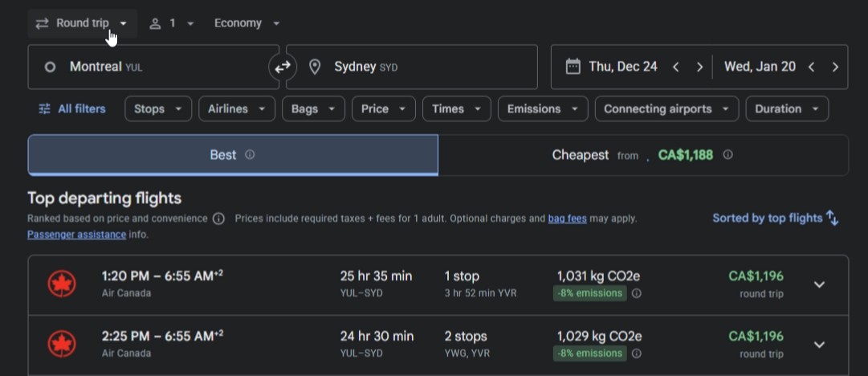Click the calendar icon beside Thu, Dec 24
The height and width of the screenshot is (376, 868).
click(573, 67)
